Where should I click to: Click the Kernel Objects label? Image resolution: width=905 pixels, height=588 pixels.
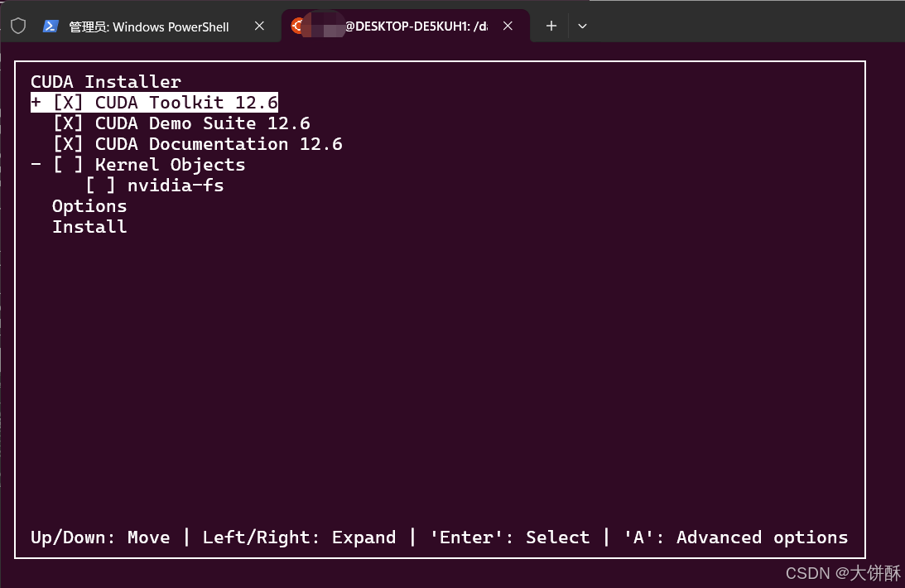click(x=171, y=165)
